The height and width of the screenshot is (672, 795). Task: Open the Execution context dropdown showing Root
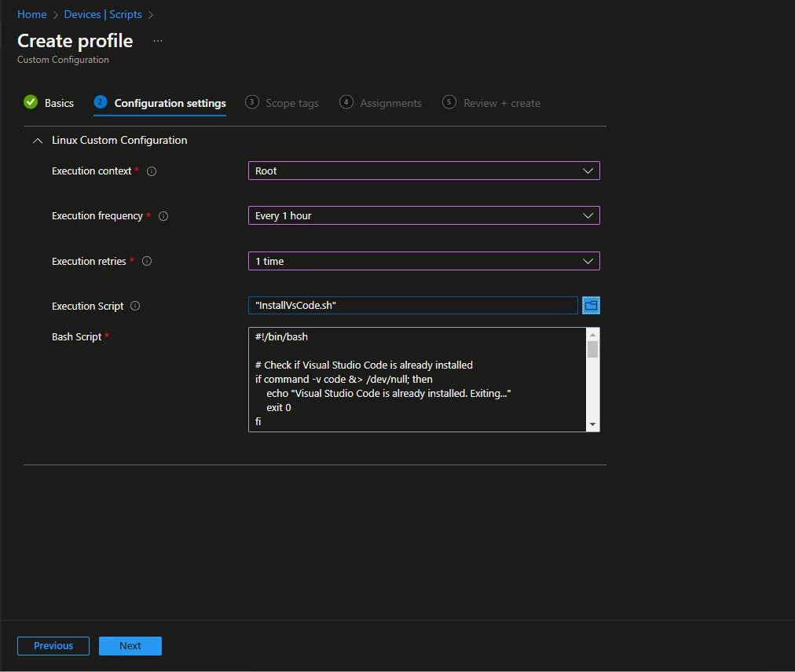(x=424, y=171)
